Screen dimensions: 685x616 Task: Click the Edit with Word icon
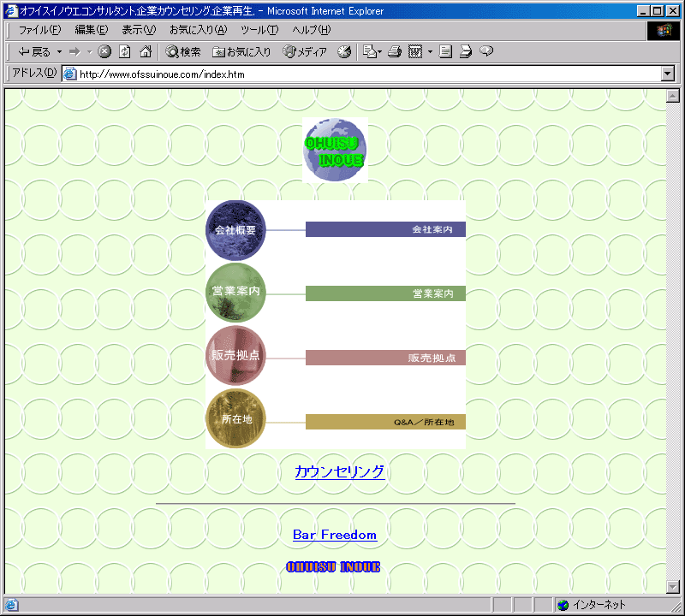415,51
